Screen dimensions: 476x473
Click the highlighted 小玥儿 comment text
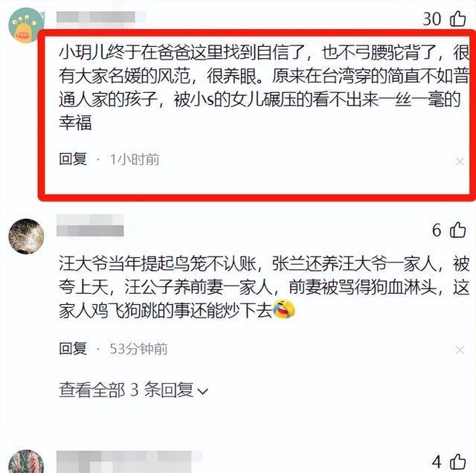(x=264, y=88)
